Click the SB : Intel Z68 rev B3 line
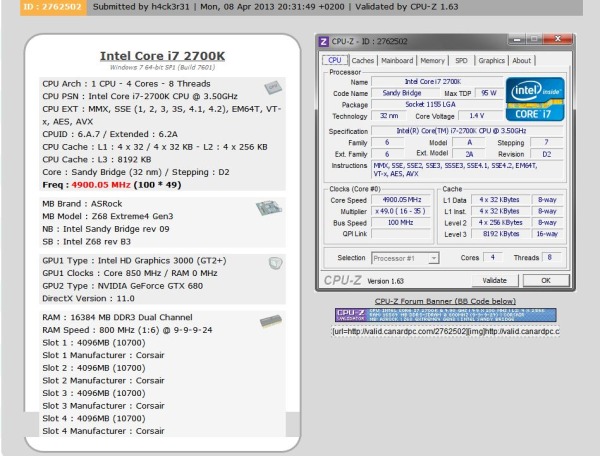The width and height of the screenshot is (600, 456). [86, 241]
